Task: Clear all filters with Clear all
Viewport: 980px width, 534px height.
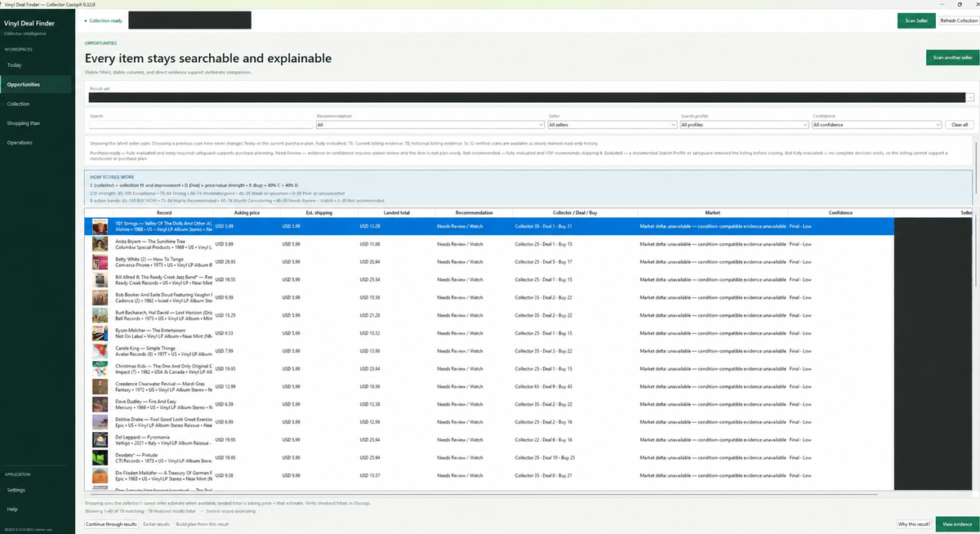Action: point(960,125)
